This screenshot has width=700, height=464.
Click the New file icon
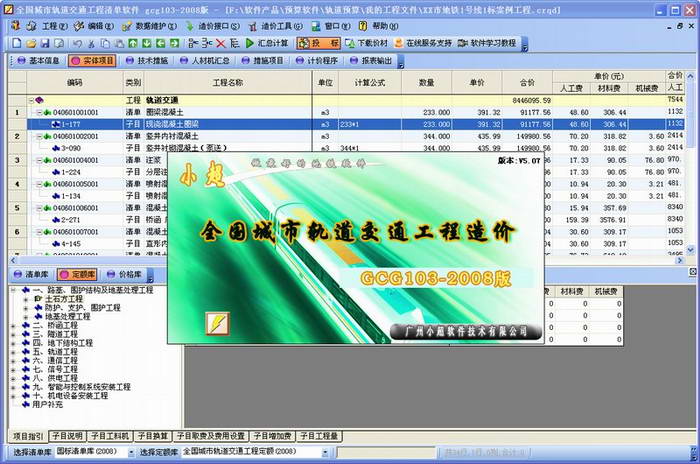coord(17,43)
